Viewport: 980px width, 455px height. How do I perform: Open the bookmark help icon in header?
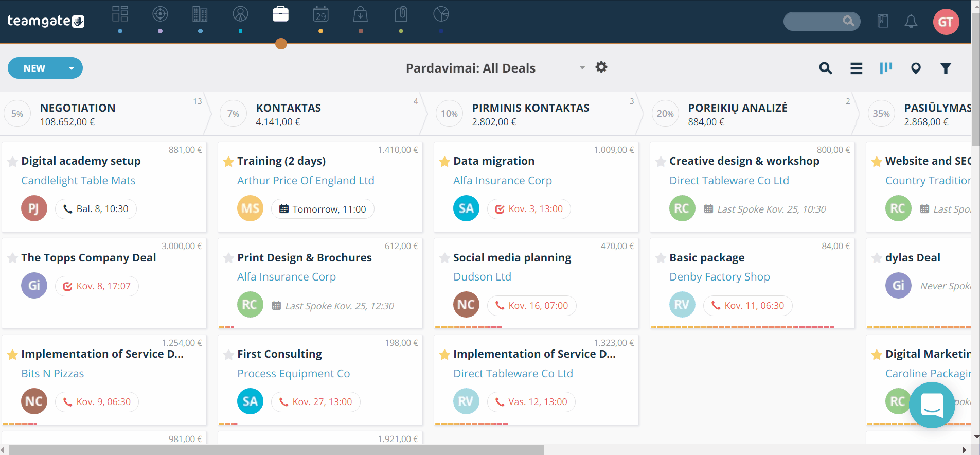point(883,21)
